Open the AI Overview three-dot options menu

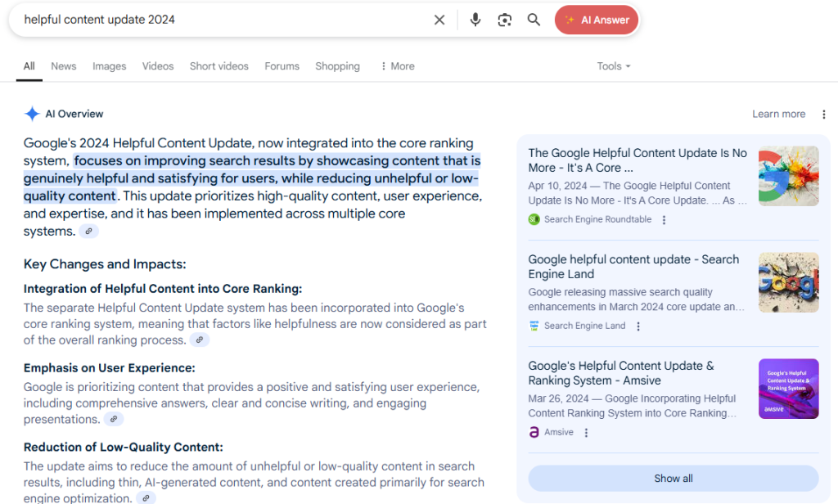[x=823, y=115]
